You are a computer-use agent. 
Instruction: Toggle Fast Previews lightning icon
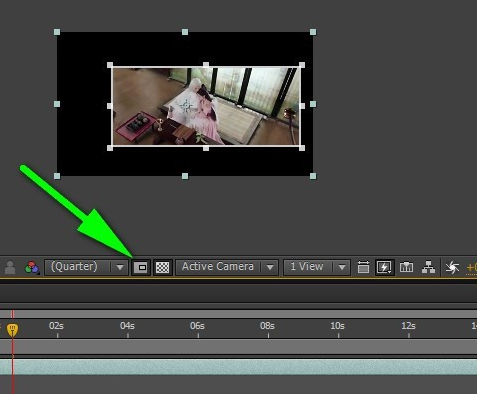click(384, 267)
